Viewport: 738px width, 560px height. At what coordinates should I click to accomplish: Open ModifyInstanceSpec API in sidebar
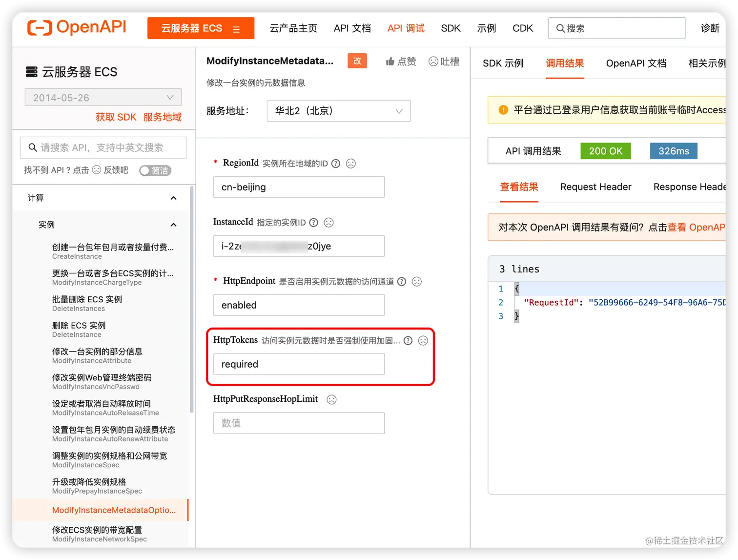pyautogui.click(x=109, y=460)
